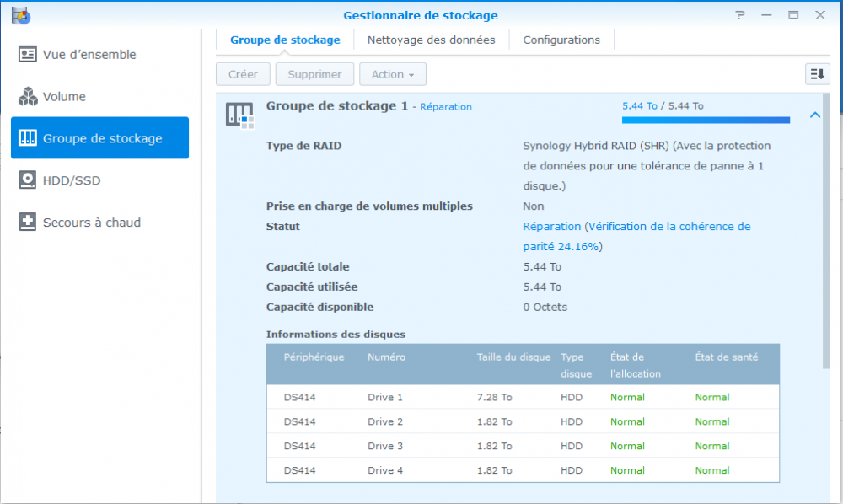The height and width of the screenshot is (504, 843).
Task: Collapse the Groupe de stockage 1 panel
Action: pos(814,115)
